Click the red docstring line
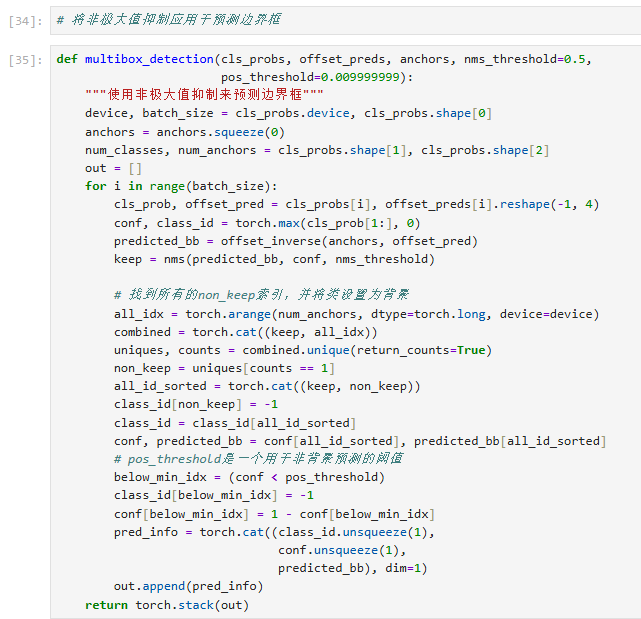Viewport: 641px width, 619px height. click(204, 95)
